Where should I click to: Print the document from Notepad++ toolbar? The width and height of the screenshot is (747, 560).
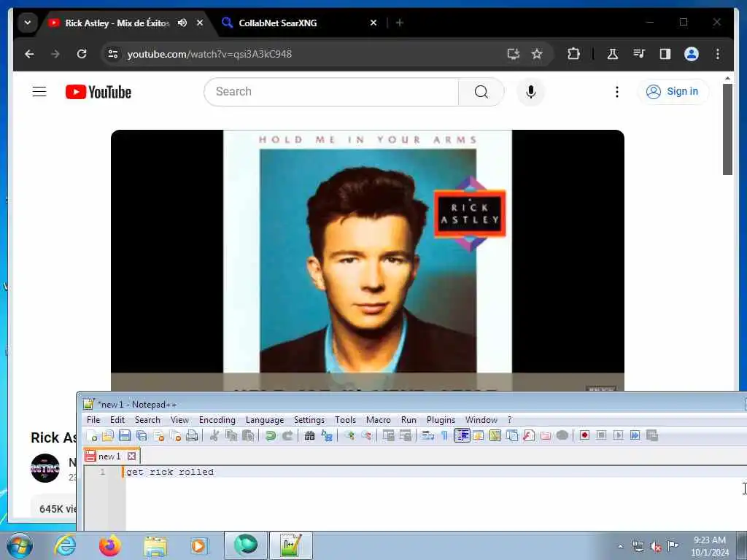(x=192, y=436)
